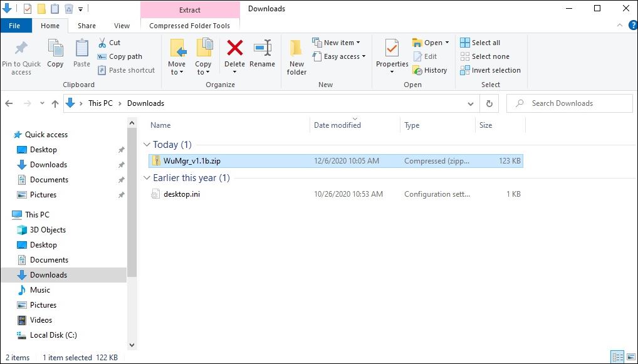Image resolution: width=638 pixels, height=364 pixels.
Task: Go back with the Back arrow
Action: [9, 103]
